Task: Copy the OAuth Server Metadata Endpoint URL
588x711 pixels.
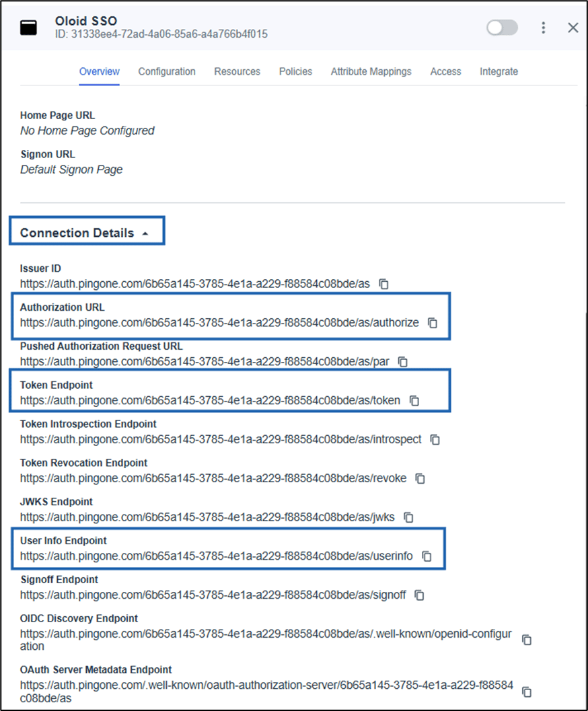Action: (527, 692)
